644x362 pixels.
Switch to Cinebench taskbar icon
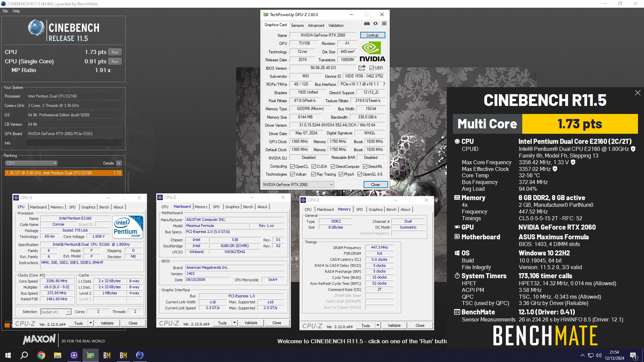pos(140,355)
